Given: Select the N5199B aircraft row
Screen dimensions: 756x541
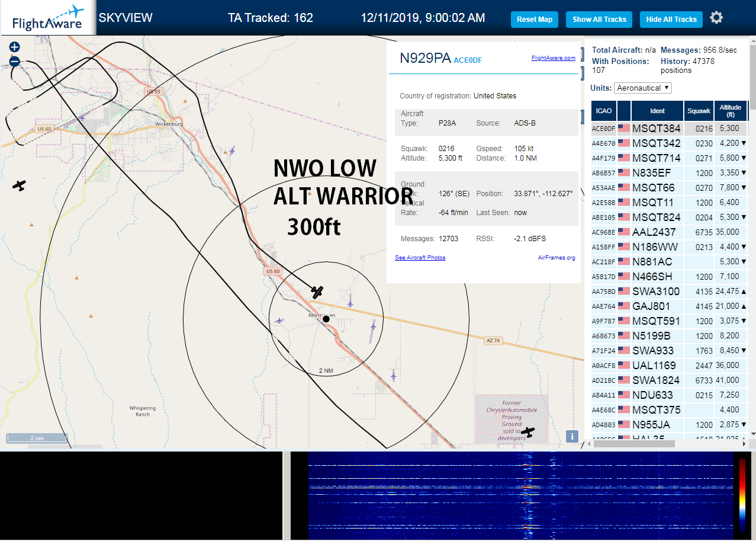Looking at the screenshot, I should 670,336.
